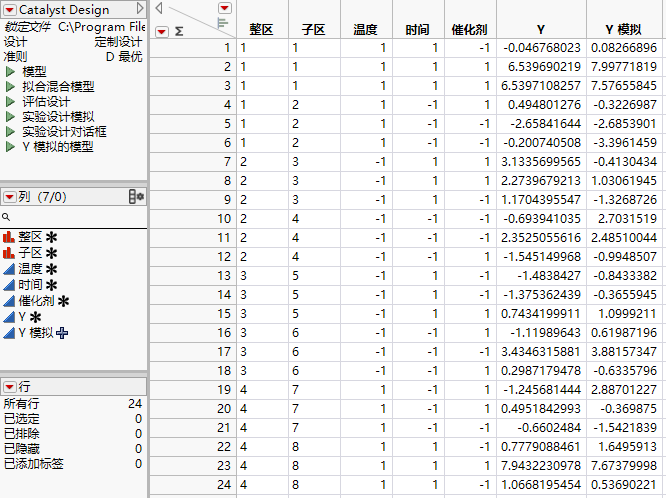This screenshot has width=666, height=498.
Task: Open the 行 panel red triangle menu
Action: [x=9, y=387]
